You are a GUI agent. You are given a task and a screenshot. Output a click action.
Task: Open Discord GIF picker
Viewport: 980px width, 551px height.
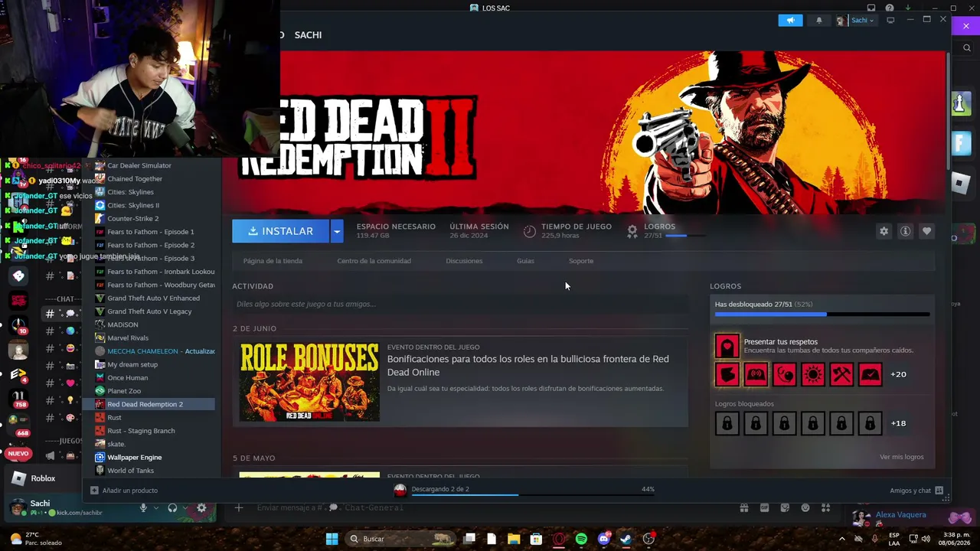764,508
